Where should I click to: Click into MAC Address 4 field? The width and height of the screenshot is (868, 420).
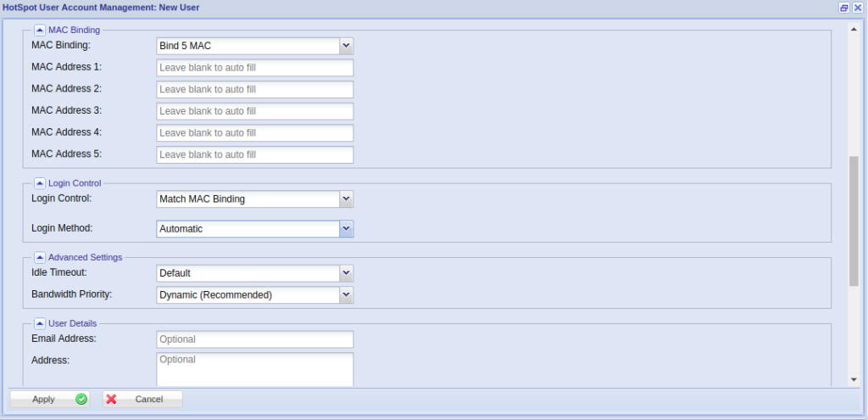tap(254, 133)
